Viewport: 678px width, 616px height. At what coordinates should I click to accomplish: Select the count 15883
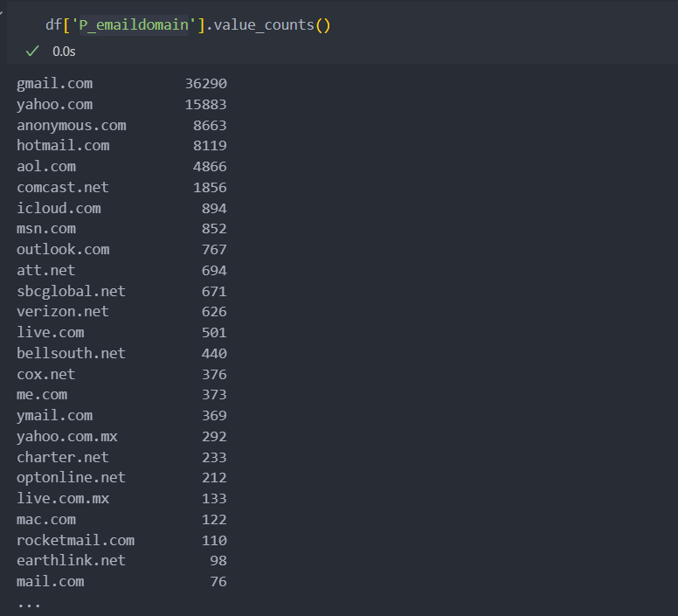[206, 105]
